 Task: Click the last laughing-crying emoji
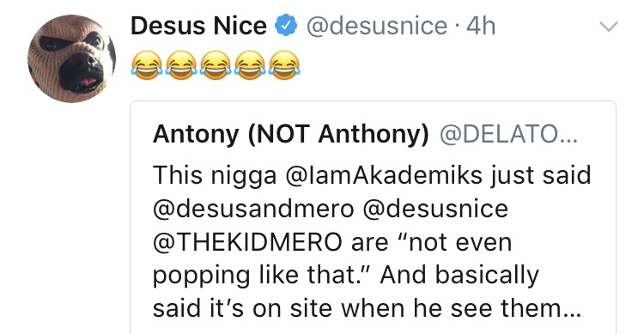284,65
